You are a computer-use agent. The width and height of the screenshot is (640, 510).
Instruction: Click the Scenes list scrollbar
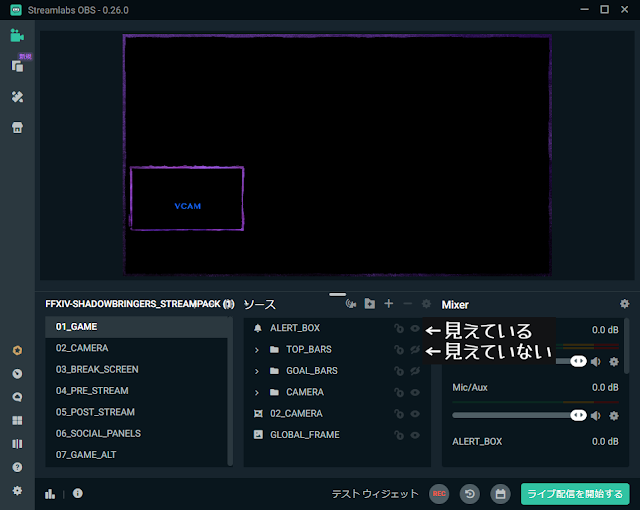coord(230,391)
